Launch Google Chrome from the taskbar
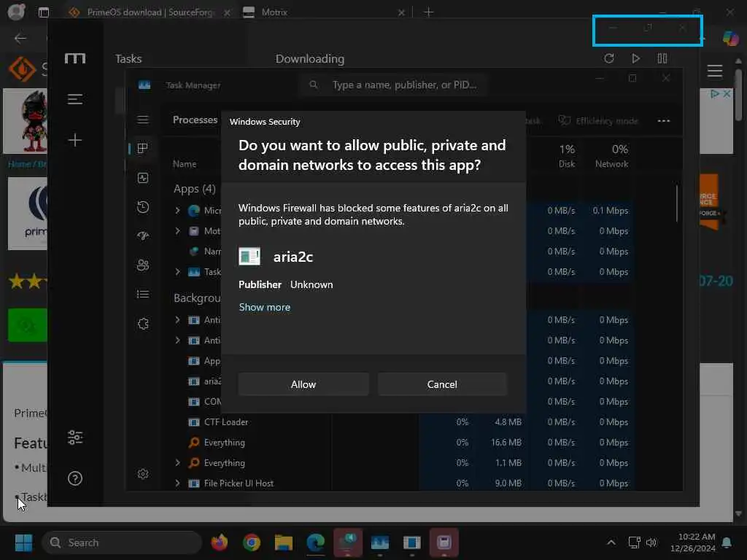The width and height of the screenshot is (747, 560). tap(252, 542)
